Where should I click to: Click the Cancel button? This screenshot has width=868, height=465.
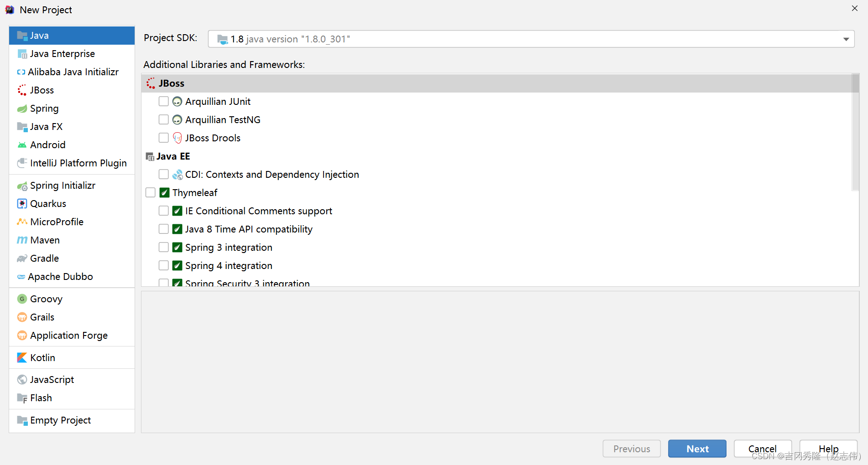tap(763, 449)
